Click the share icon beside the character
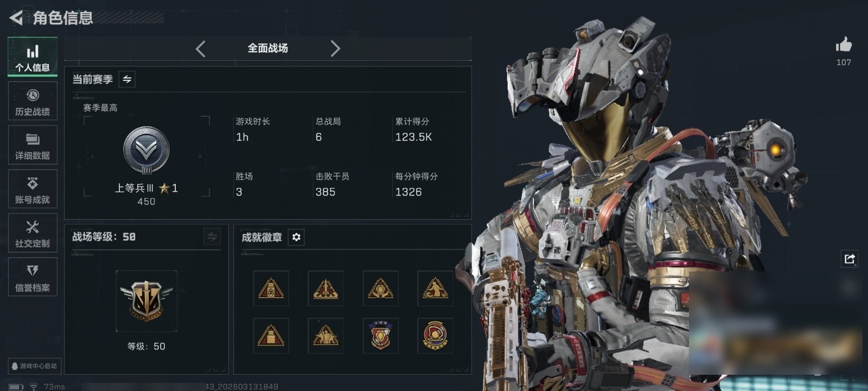The width and height of the screenshot is (868, 391). [x=850, y=258]
